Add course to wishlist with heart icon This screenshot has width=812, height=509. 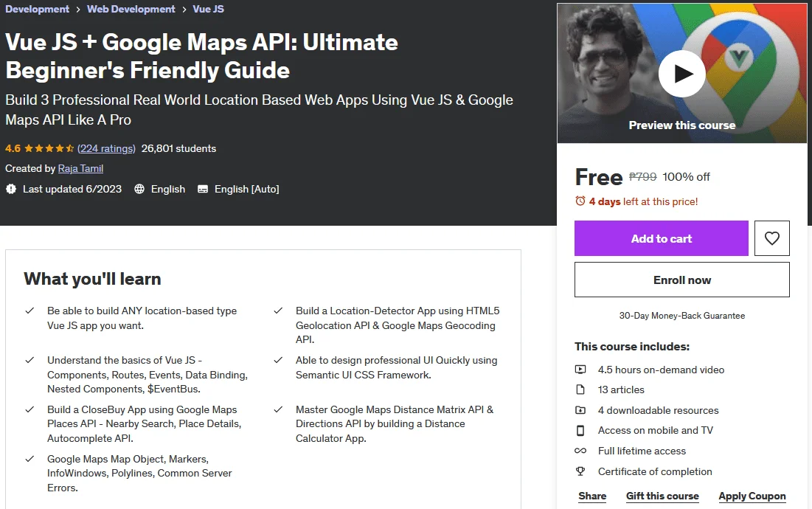click(771, 238)
